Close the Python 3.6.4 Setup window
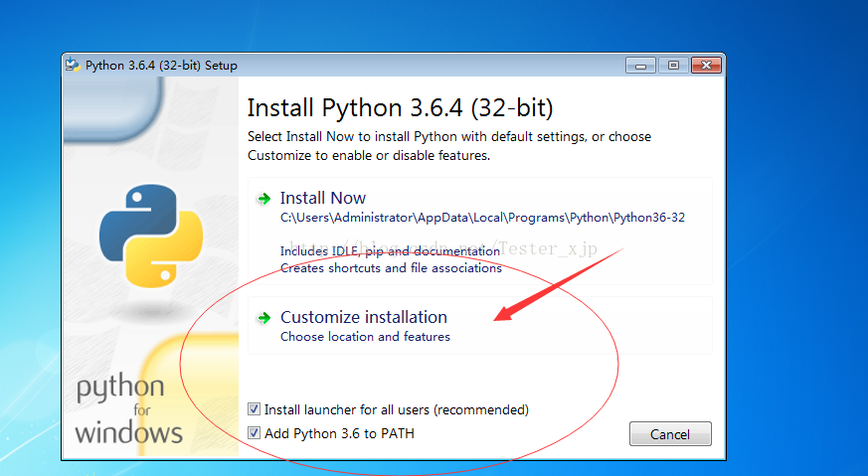The image size is (868, 476). (706, 66)
